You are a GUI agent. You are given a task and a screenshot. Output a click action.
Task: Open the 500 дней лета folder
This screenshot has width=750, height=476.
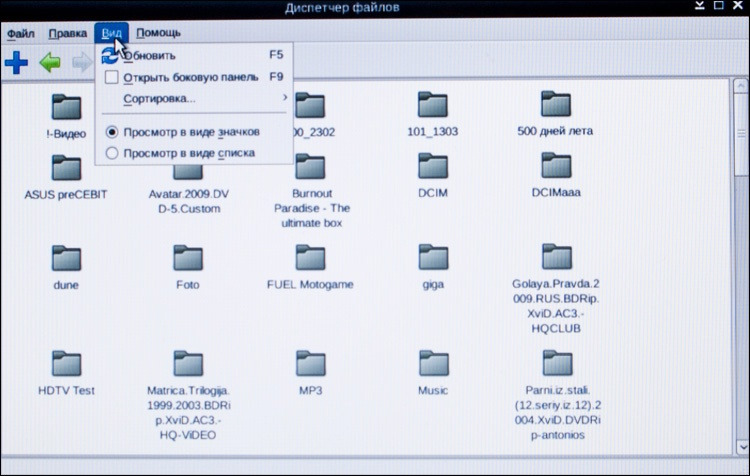click(x=555, y=105)
